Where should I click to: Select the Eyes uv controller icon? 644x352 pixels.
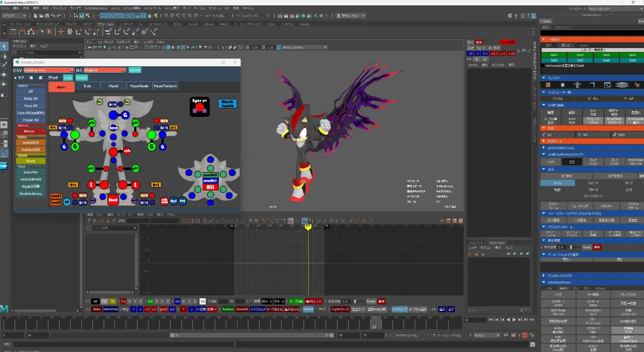199,107
